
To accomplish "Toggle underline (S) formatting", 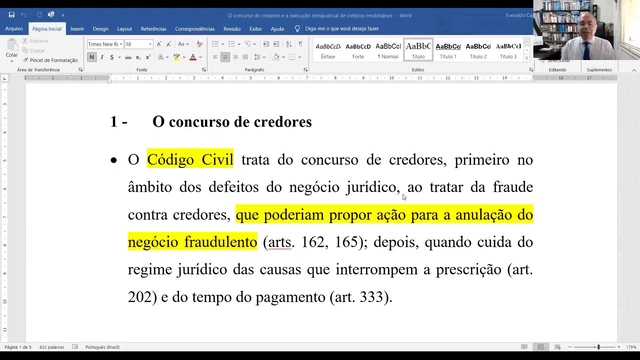I will 112,58.
